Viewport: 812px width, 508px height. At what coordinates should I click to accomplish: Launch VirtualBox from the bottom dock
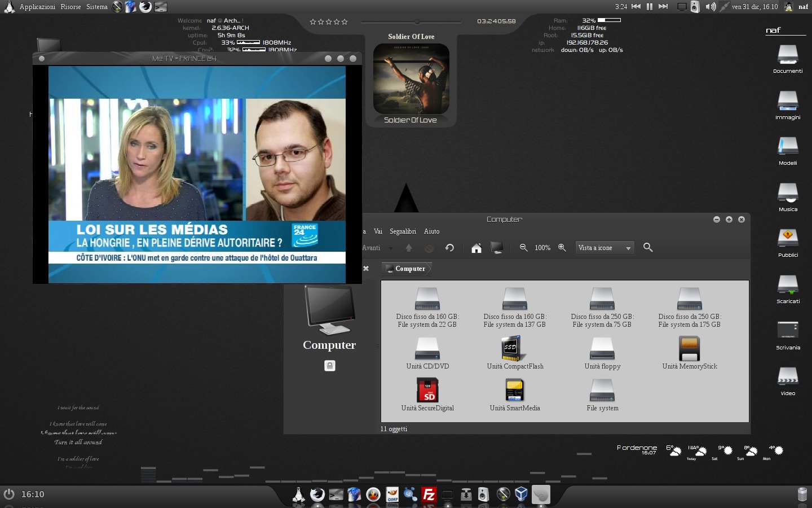tap(522, 494)
